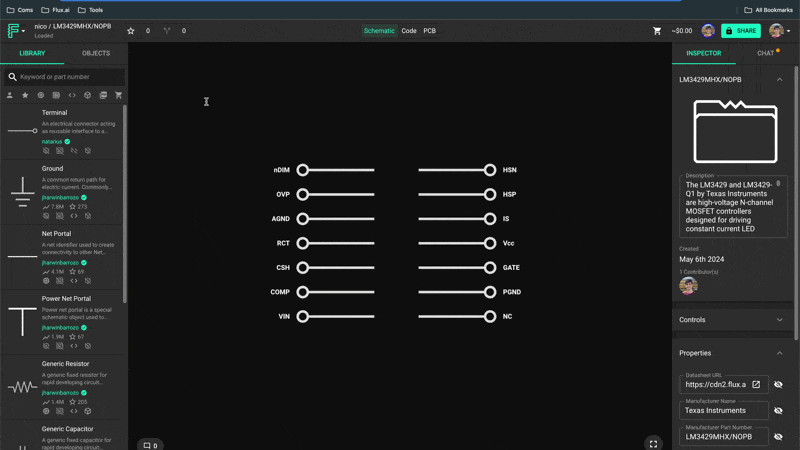Image resolution: width=800 pixels, height=450 pixels.
Task: Click the part folder thumbnail image
Action: pyautogui.click(x=735, y=131)
